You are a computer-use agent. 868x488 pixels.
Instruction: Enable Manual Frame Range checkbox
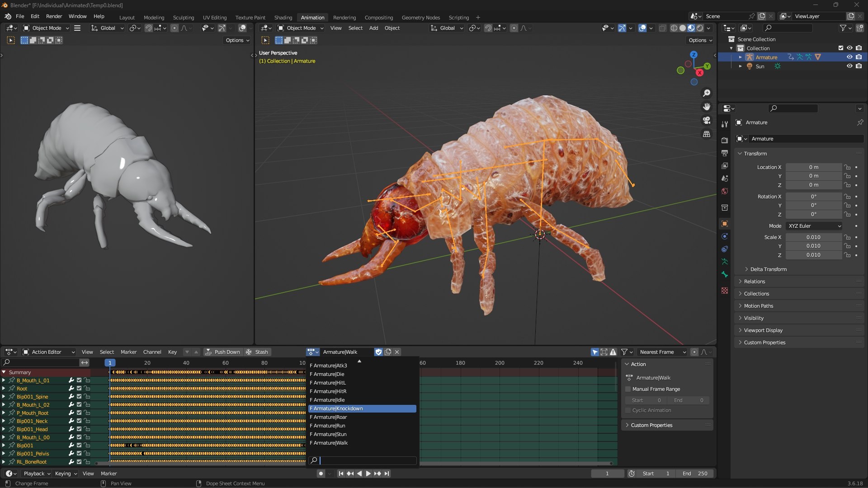628,389
